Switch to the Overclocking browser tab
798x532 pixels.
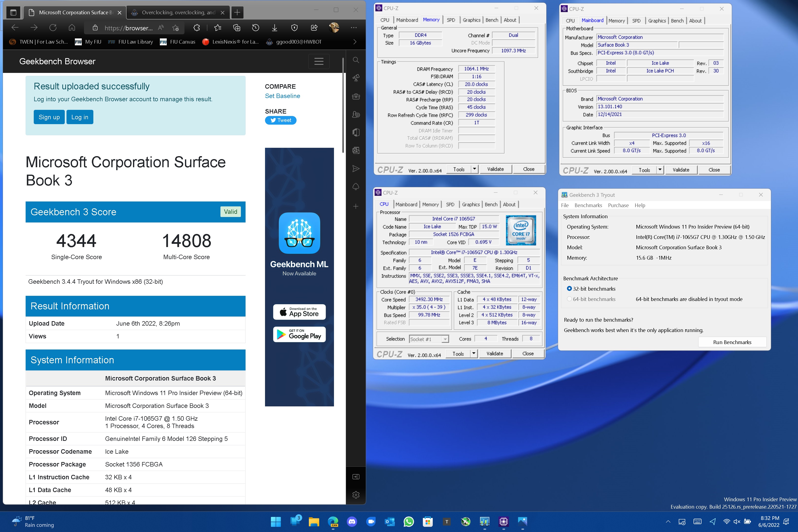(x=178, y=13)
